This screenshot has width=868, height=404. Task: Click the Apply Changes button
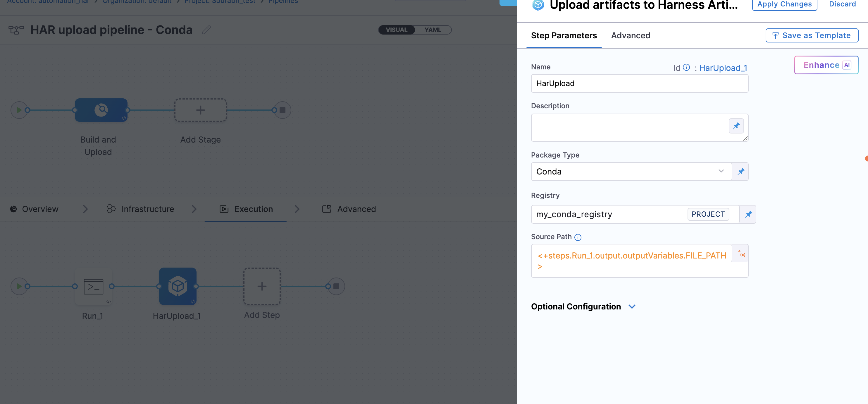pos(784,4)
